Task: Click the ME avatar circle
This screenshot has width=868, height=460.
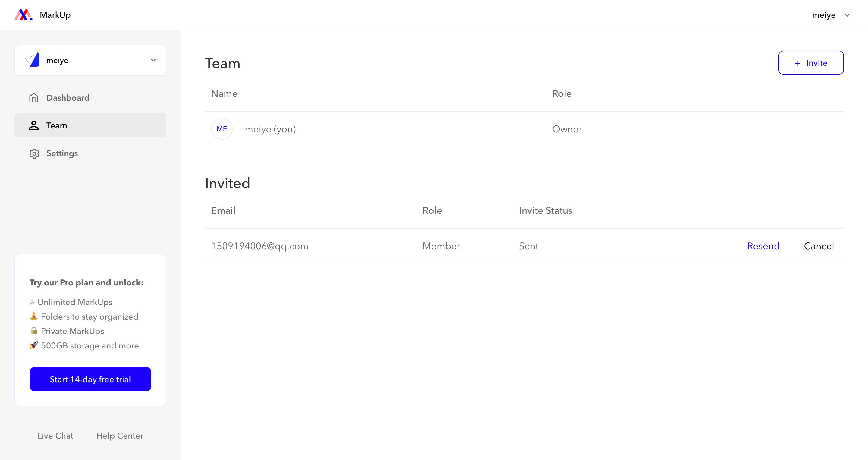Action: click(222, 129)
